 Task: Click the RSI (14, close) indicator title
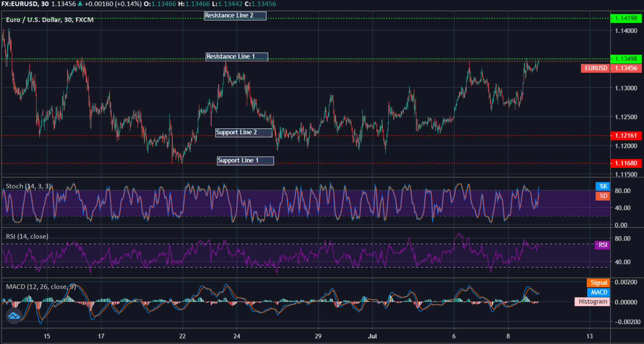[x=27, y=236]
